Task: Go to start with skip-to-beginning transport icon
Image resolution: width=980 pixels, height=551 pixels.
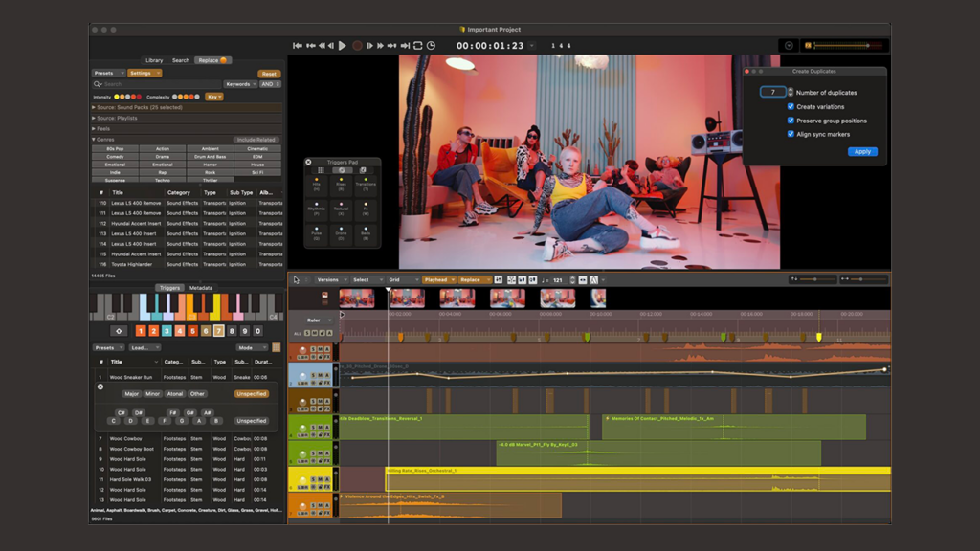Action: (298, 46)
